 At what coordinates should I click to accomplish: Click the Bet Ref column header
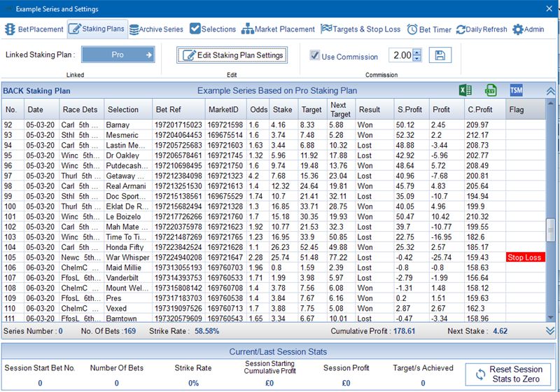pyautogui.click(x=178, y=109)
